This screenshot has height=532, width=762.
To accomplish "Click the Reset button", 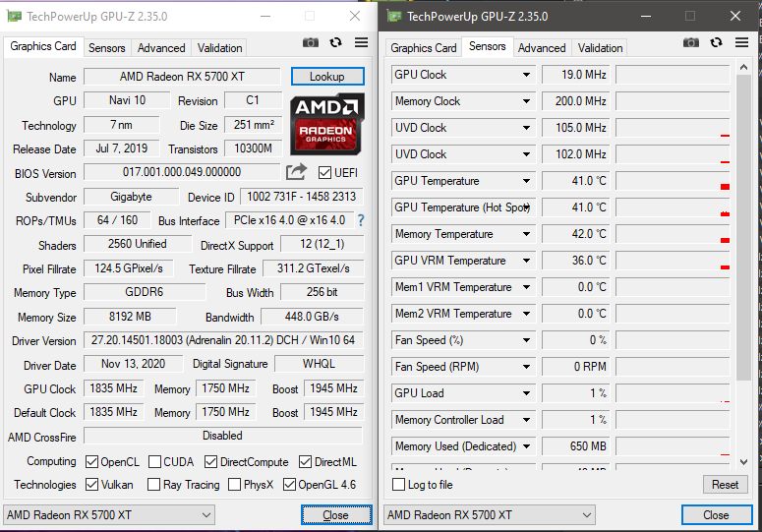I will click(x=725, y=485).
